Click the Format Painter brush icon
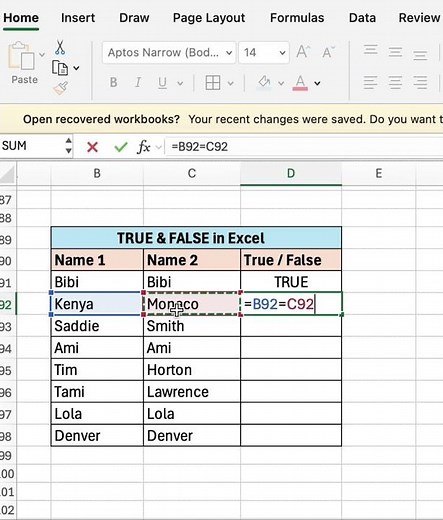Image resolution: width=443 pixels, height=520 pixels. tap(61, 88)
